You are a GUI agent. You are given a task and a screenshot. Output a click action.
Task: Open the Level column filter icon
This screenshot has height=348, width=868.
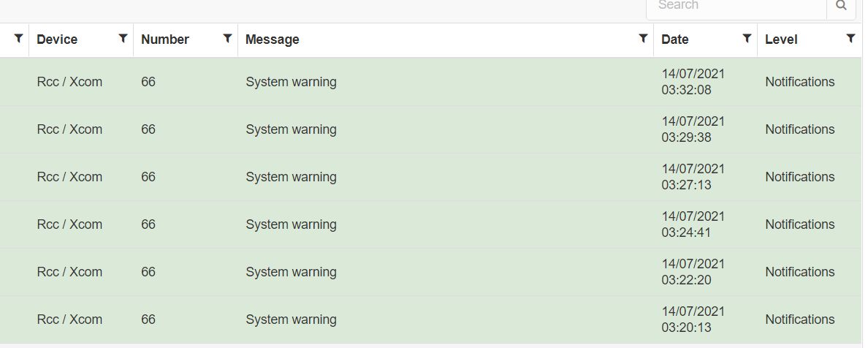[x=850, y=38]
